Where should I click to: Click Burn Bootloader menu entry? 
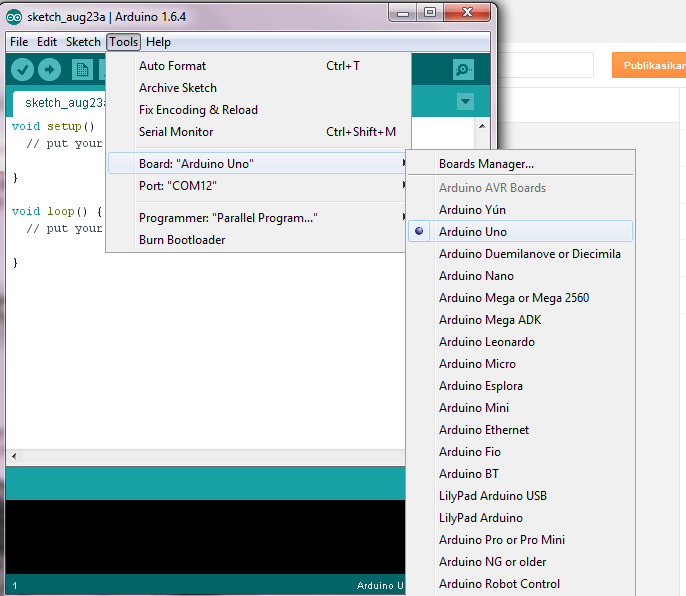tap(257, 239)
